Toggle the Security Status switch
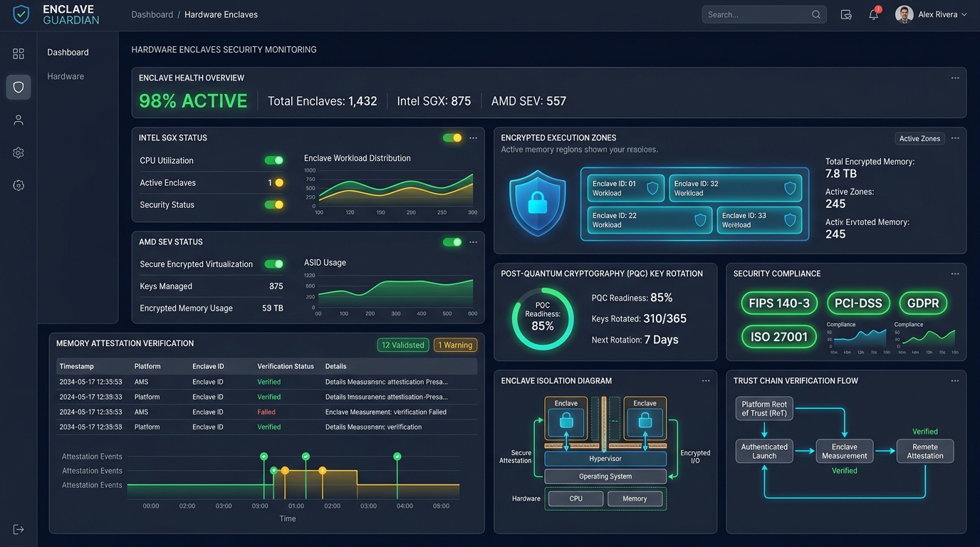Screen dimensions: 980x547 [x=274, y=204]
